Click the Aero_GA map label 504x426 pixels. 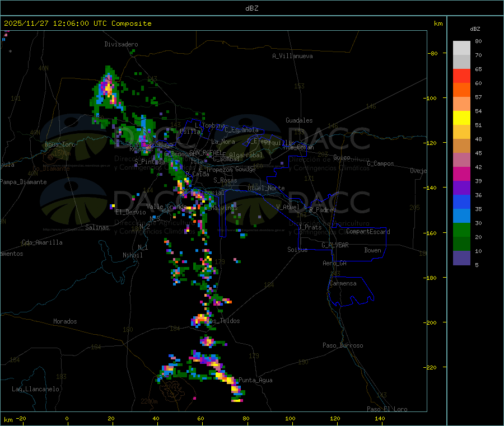click(x=334, y=263)
